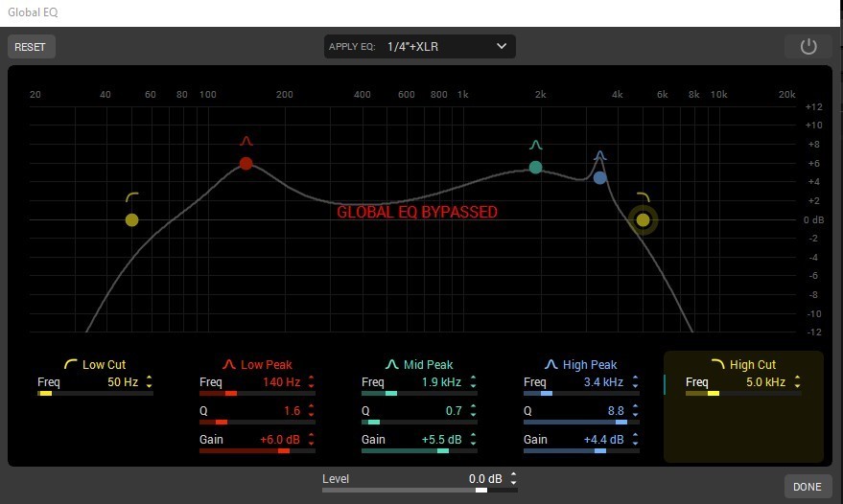Screen dimensions: 843x504
Task: Select the yellow High Cut node on graph
Action: (x=643, y=220)
